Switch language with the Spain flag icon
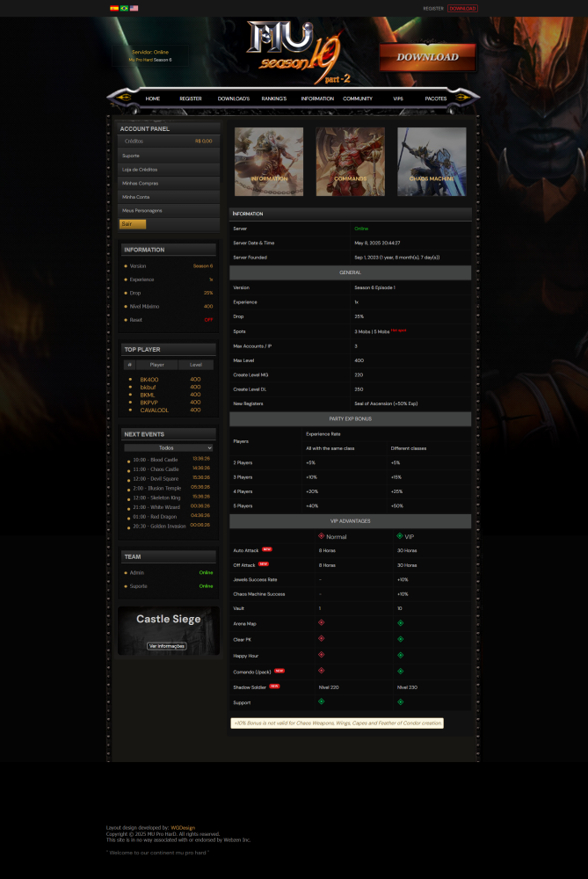Viewport: 588px width, 879px height. pyautogui.click(x=114, y=9)
